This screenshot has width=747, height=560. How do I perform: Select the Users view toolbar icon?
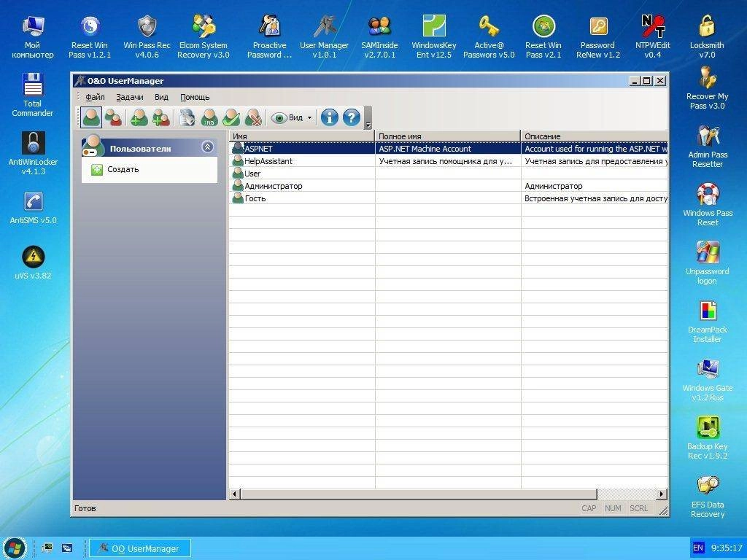[x=91, y=117]
